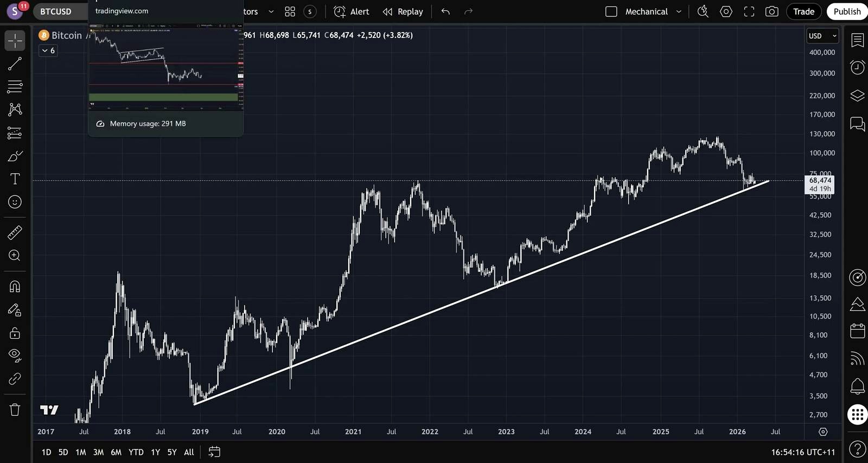Open the Fibonacci retracement tools
The image size is (868, 463).
point(15,86)
